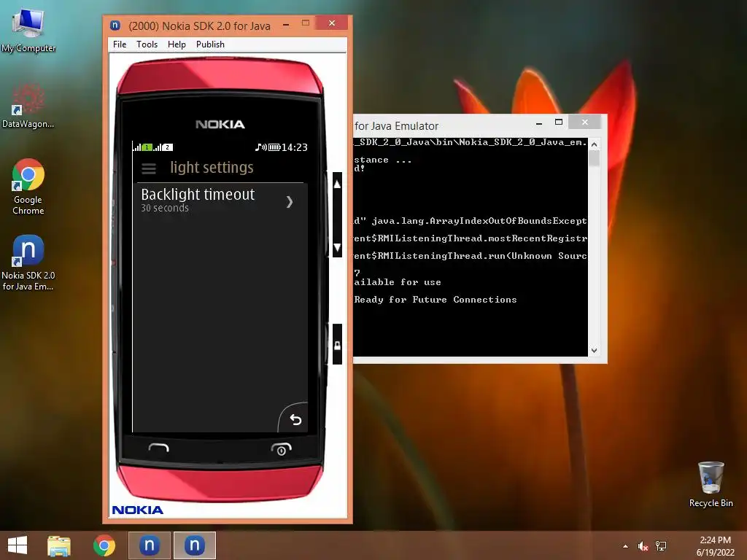This screenshot has width=747, height=560.
Task: Click the lock key on phone side
Action: coord(337,345)
